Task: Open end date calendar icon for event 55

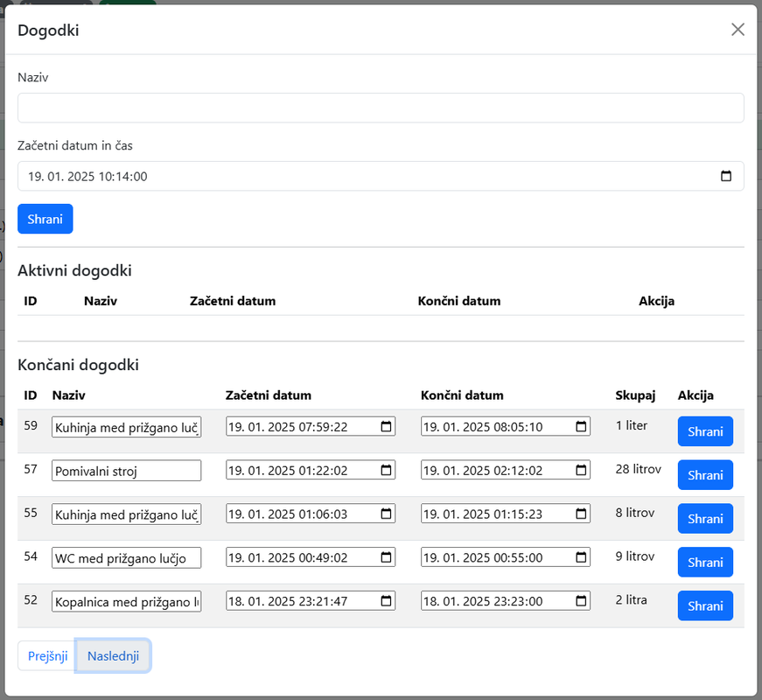Action: tap(581, 514)
